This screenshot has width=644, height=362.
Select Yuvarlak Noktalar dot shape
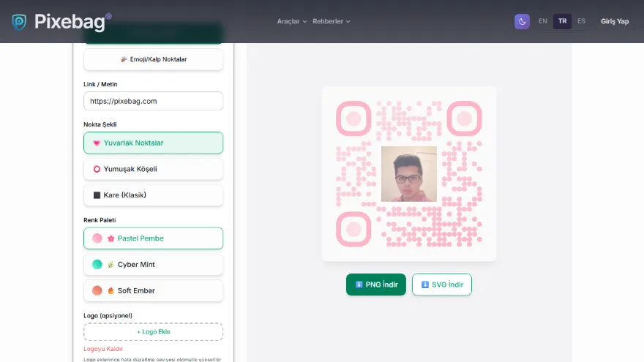point(153,143)
